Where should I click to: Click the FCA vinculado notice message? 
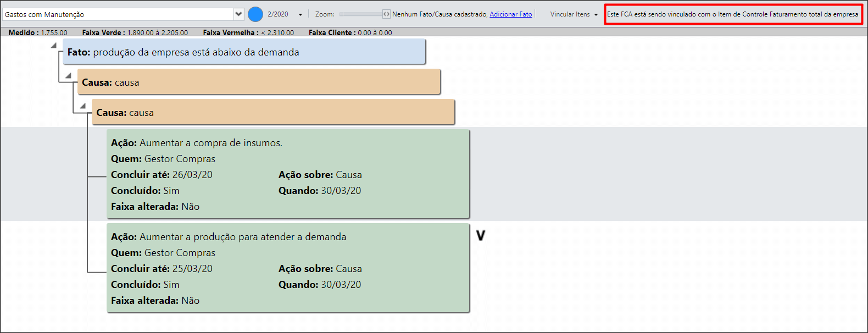[x=733, y=14]
